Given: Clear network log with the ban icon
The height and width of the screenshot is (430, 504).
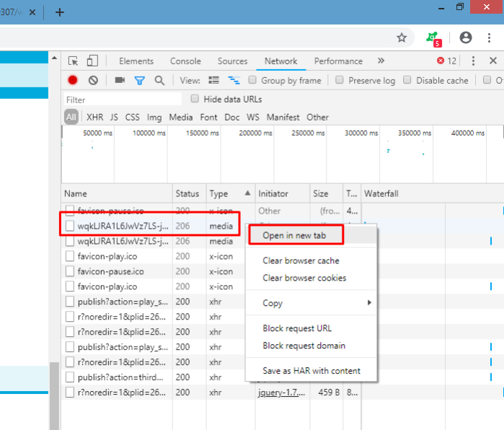Looking at the screenshot, I should coord(93,80).
